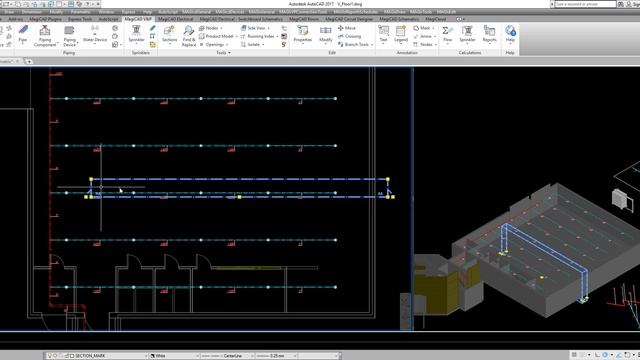The width and height of the screenshot is (640, 360).
Task: Expand the Tools panel title
Action: (223, 53)
